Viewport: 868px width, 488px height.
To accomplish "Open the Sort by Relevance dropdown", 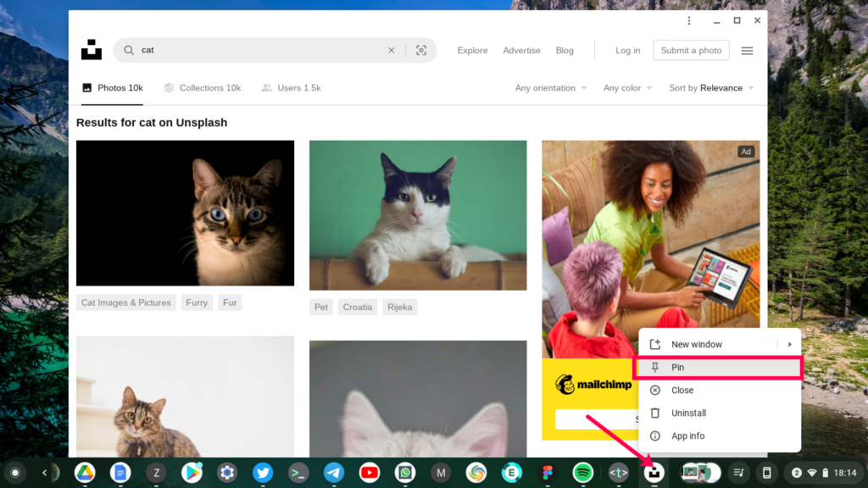I will tap(711, 88).
